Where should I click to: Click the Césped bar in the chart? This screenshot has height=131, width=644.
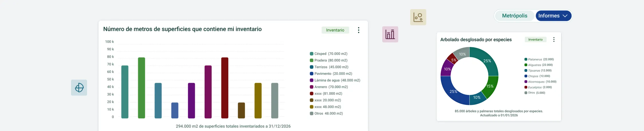pyautogui.click(x=125, y=92)
